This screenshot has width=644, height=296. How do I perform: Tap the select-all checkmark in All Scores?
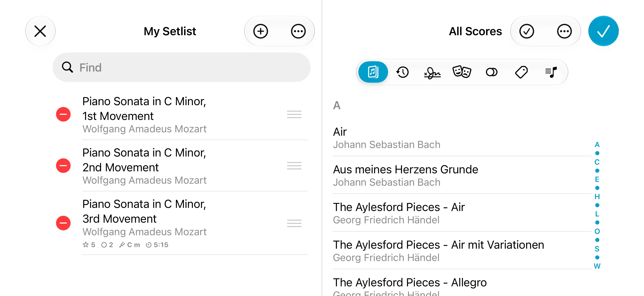[527, 31]
